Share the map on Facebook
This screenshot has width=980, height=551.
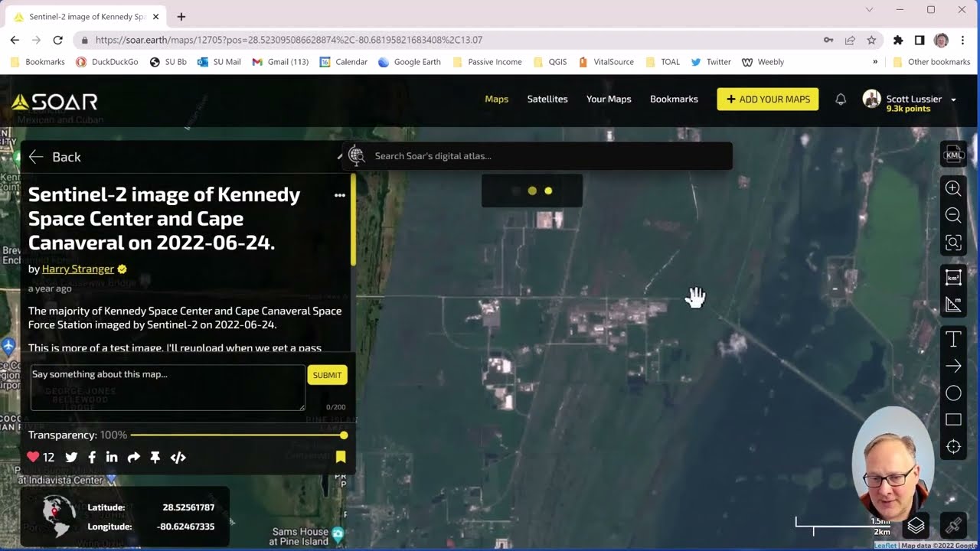click(x=92, y=457)
